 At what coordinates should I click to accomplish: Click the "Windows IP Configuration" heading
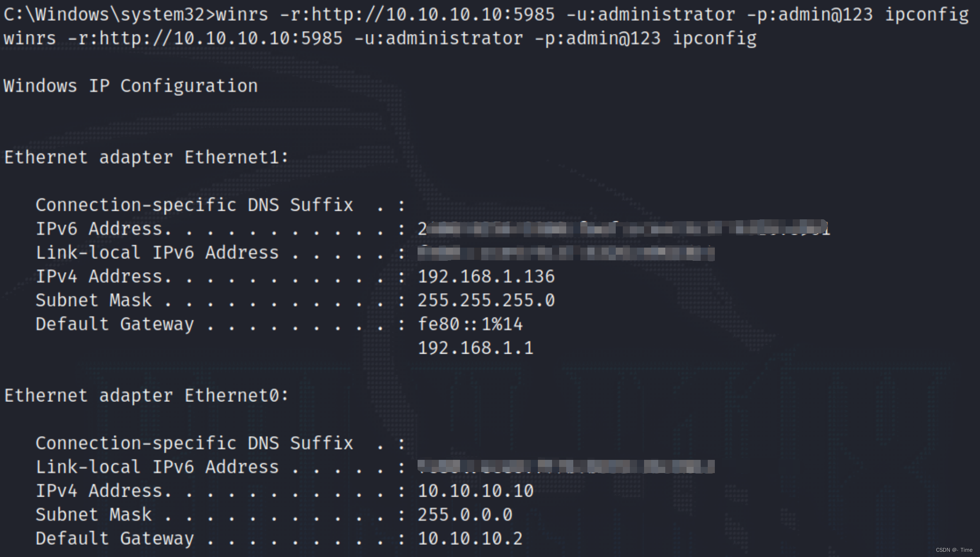click(131, 86)
